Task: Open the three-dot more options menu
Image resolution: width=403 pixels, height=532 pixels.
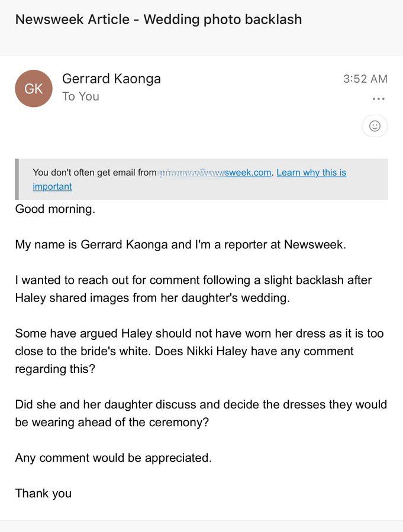Action: tap(378, 99)
